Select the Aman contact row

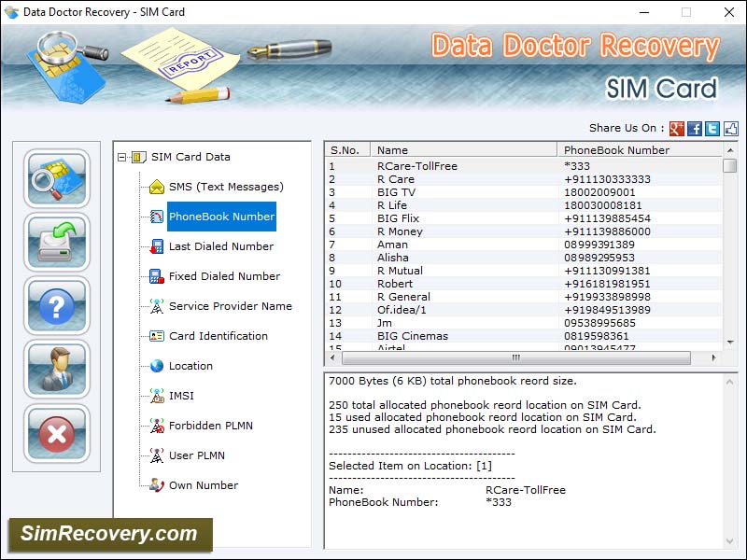point(524,245)
